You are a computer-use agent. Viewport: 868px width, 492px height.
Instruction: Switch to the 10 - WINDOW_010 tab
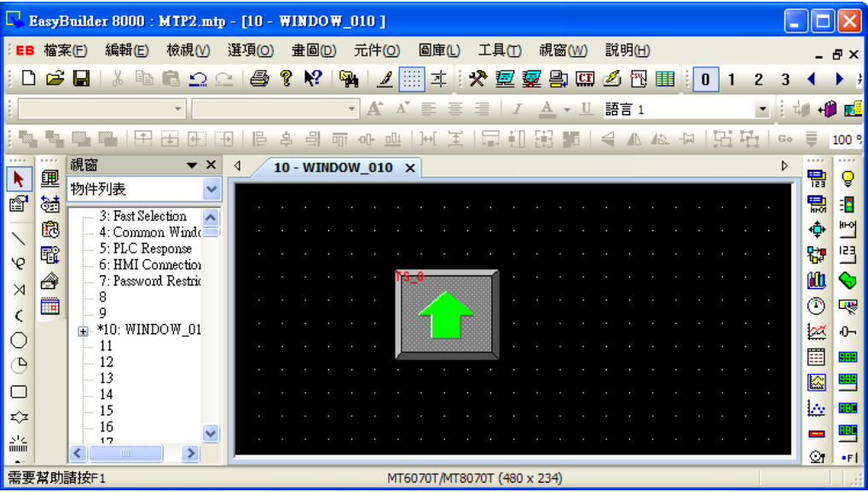click(x=333, y=167)
